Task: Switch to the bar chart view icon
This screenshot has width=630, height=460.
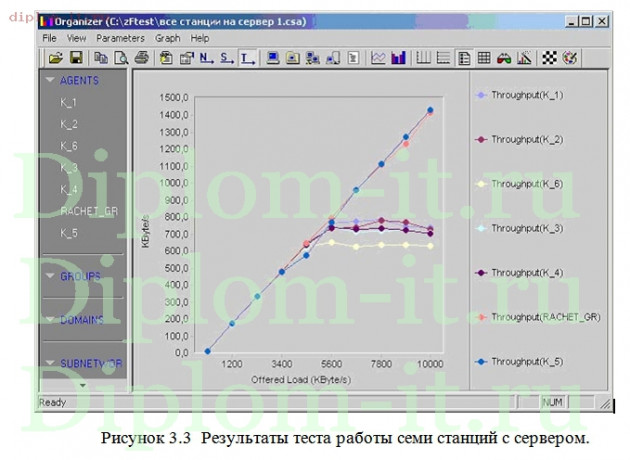Action: pyautogui.click(x=397, y=58)
